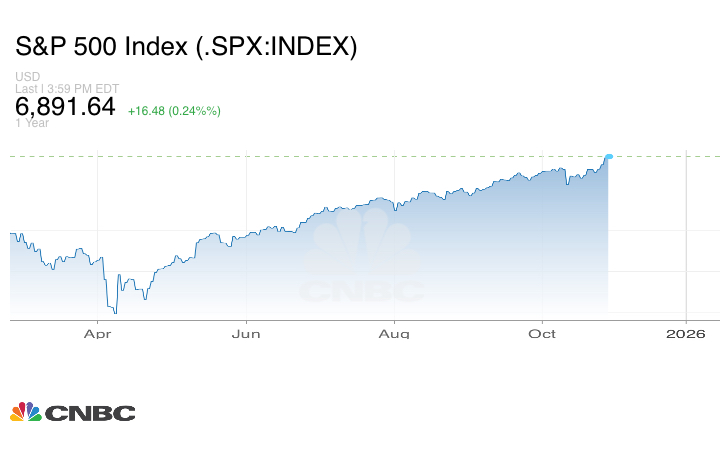Click the CNBC watermark text inside the chart
The height and width of the screenshot is (450, 720).
(361, 292)
